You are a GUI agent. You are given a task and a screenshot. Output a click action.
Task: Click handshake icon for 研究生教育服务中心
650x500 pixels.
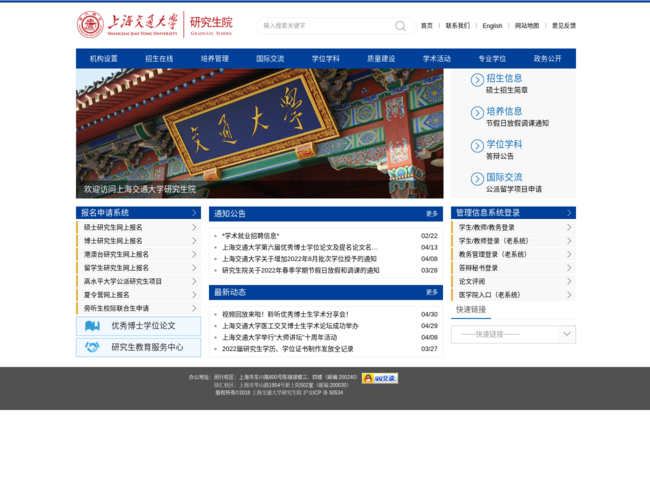(x=92, y=347)
